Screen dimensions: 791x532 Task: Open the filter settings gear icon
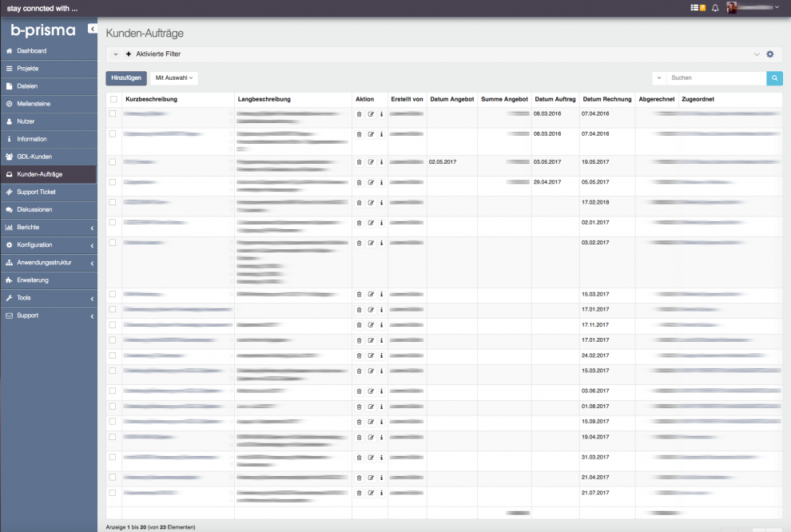click(x=770, y=54)
